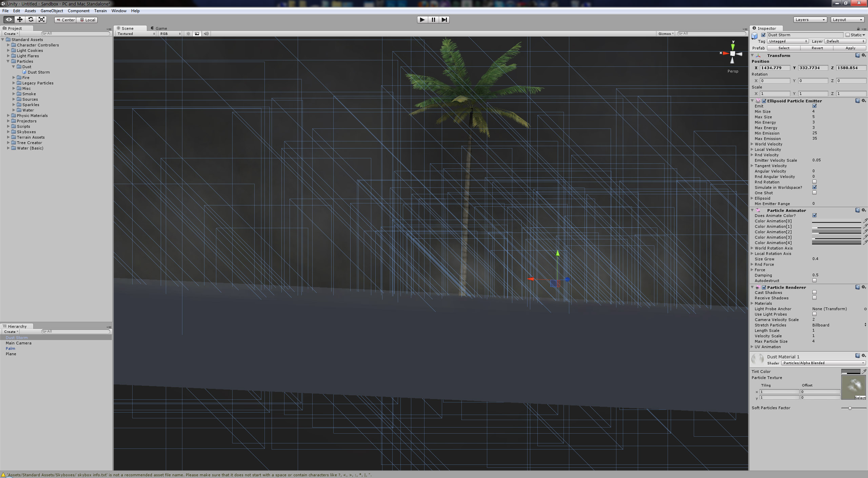The width and height of the screenshot is (868, 478).
Task: Open the GameObject menu
Action: pos(52,11)
